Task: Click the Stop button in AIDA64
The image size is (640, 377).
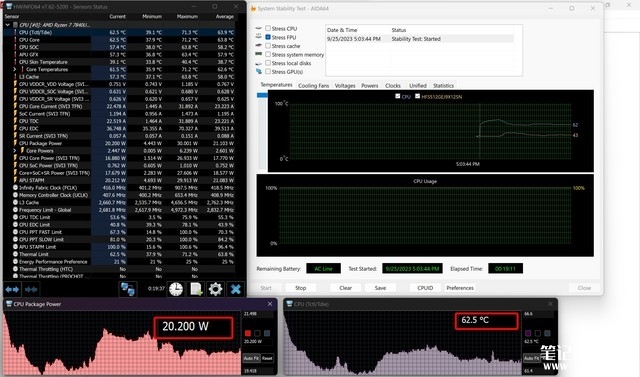Action: point(300,288)
